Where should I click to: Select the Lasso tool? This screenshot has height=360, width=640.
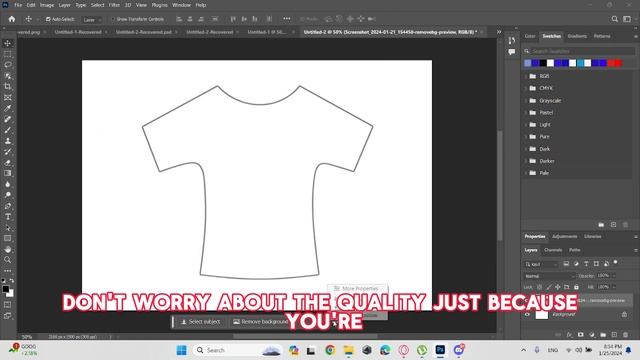click(x=8, y=65)
